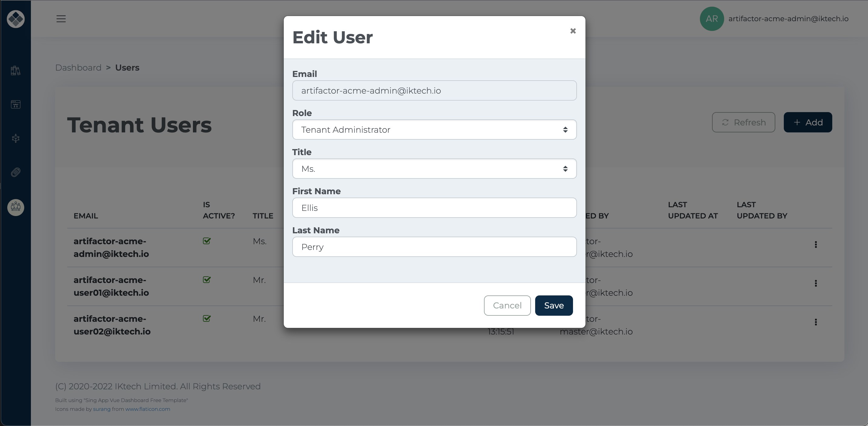Image resolution: width=868 pixels, height=426 pixels.
Task: Save the edited user details
Action: tap(553, 305)
